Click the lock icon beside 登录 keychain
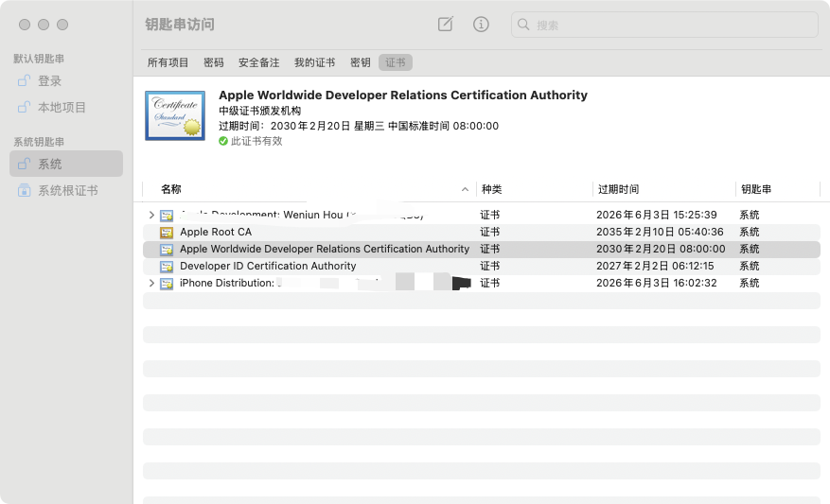The image size is (830, 504). pos(25,81)
